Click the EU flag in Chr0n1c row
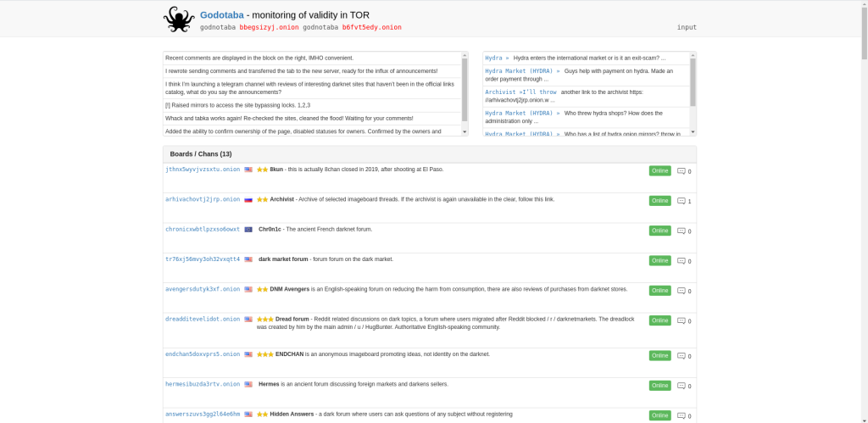 pyautogui.click(x=248, y=230)
